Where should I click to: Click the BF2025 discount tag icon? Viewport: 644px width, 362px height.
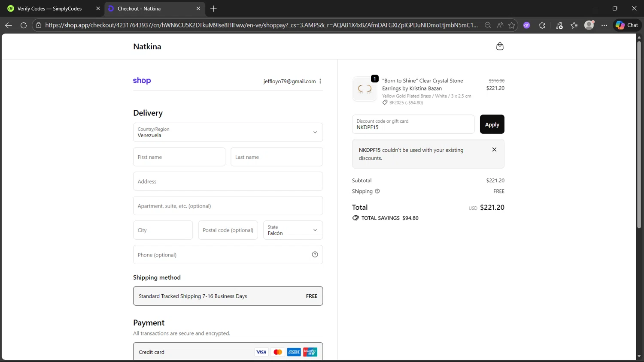[x=385, y=103]
